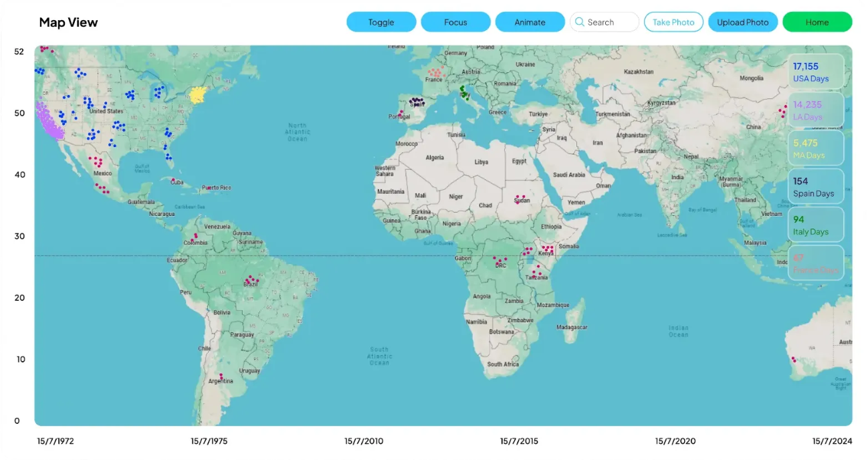
Task: Click the markers over Tanzania
Action: (x=537, y=271)
